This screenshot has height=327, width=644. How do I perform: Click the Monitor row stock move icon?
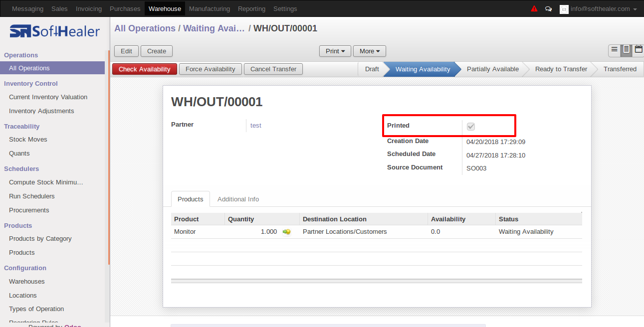(287, 232)
